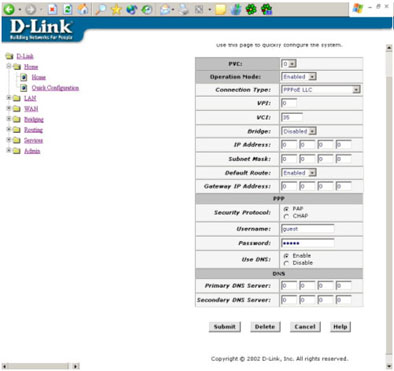The width and height of the screenshot is (394, 371).
Task: Click the vertical scrollbar up arrow
Action: pyautogui.click(x=389, y=48)
